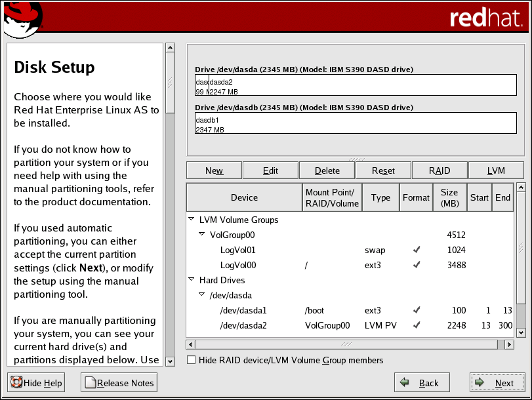Enable Hide RAID device/LVM Volume Group members

[x=191, y=360]
